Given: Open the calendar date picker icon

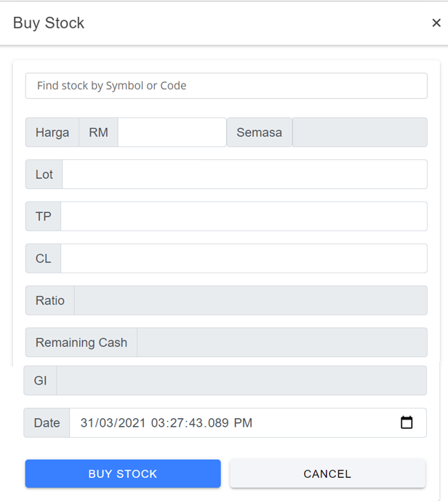Looking at the screenshot, I should tap(407, 422).
